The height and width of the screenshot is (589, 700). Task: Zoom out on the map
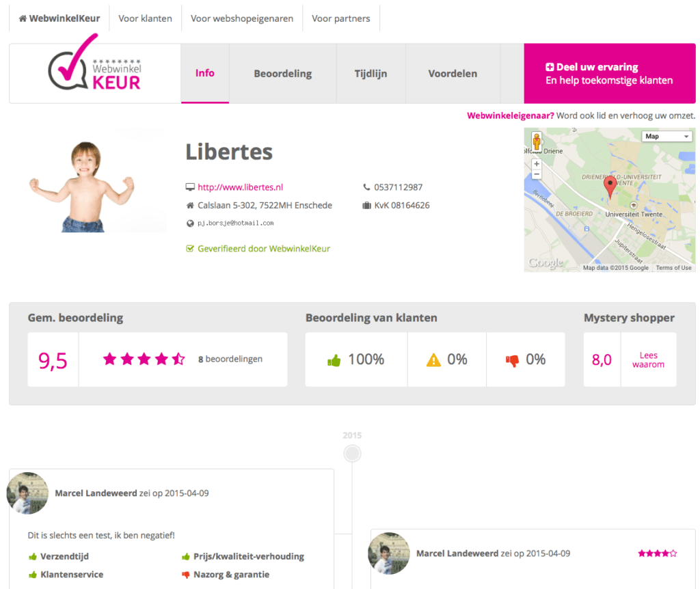pyautogui.click(x=537, y=174)
